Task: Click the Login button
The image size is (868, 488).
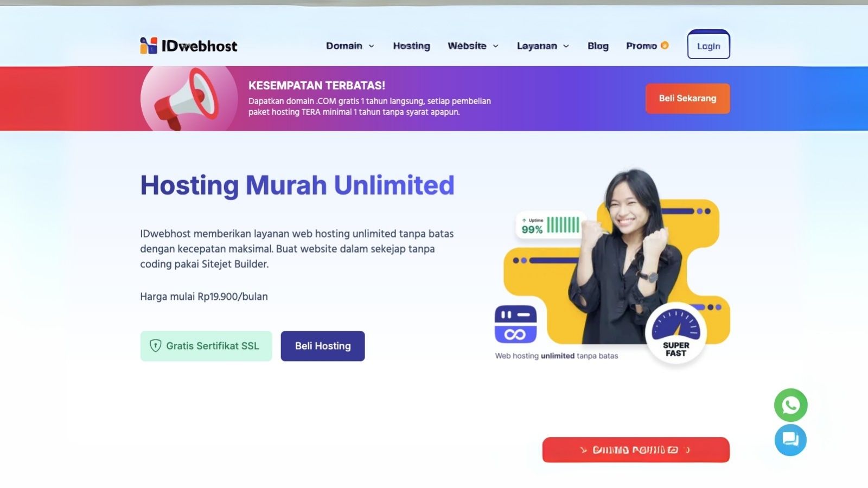Action: point(709,44)
